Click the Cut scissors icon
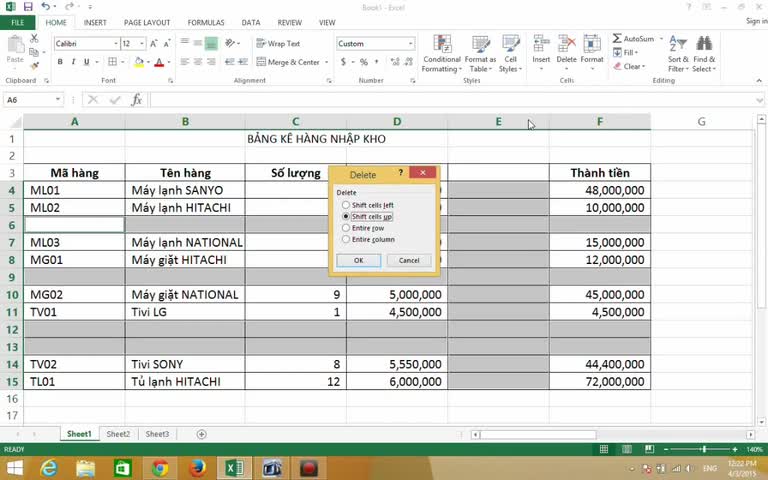768x480 pixels. click(34, 39)
